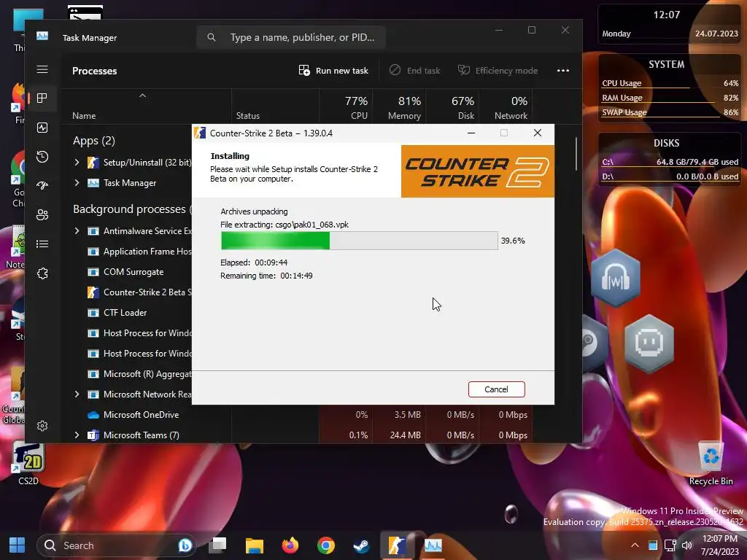The image size is (747, 560).
Task: Open File Explorer from the taskbar
Action: 255,545
